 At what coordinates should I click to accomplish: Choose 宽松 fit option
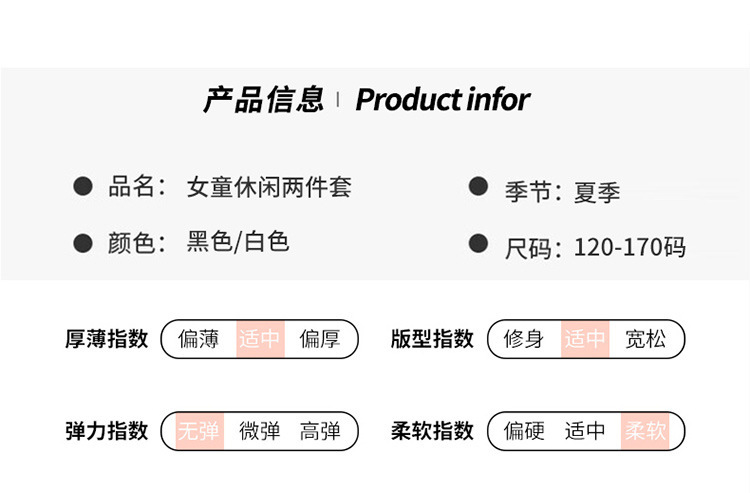pyautogui.click(x=645, y=339)
